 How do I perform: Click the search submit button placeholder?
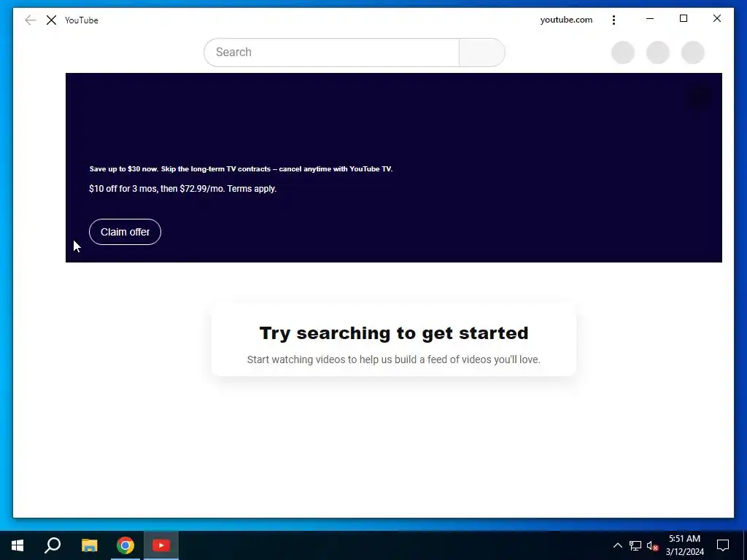tap(481, 52)
